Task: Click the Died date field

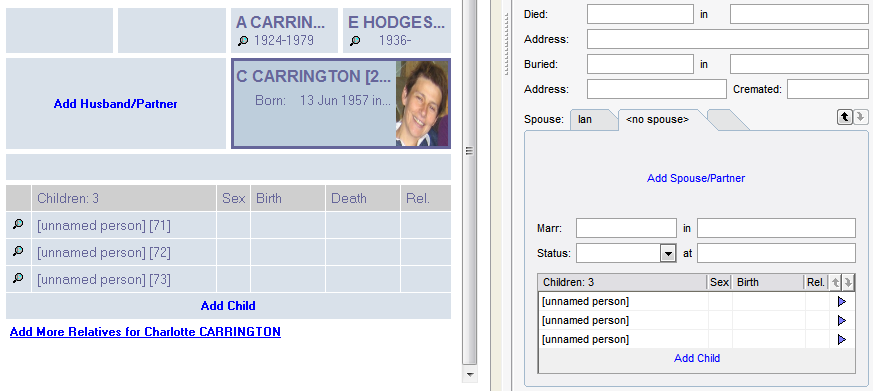Action: pos(640,14)
